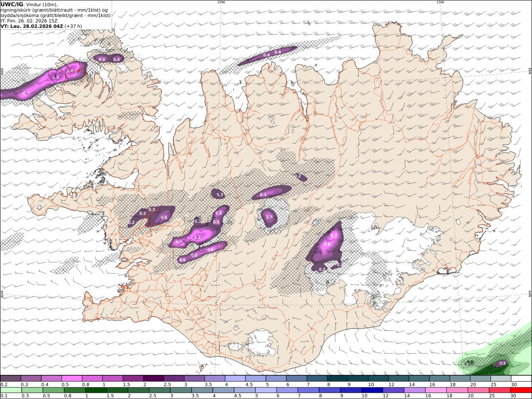
Task: Pick the dark teal 8 swatch, upper scale
Action: click(x=337, y=378)
